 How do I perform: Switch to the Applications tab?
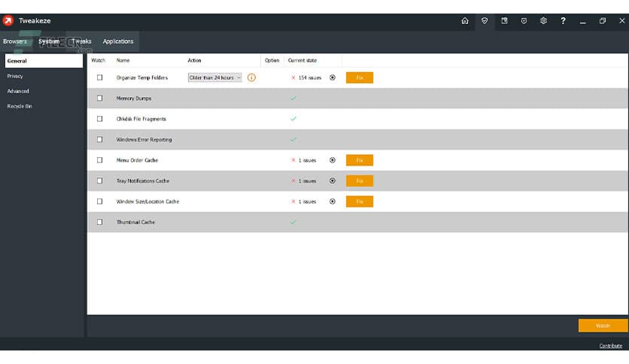pos(118,41)
